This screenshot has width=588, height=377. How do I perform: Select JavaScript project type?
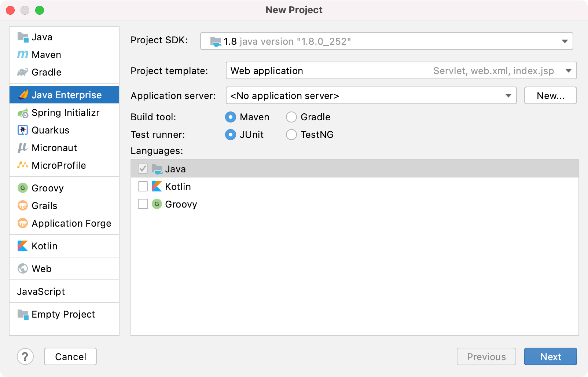(64, 291)
